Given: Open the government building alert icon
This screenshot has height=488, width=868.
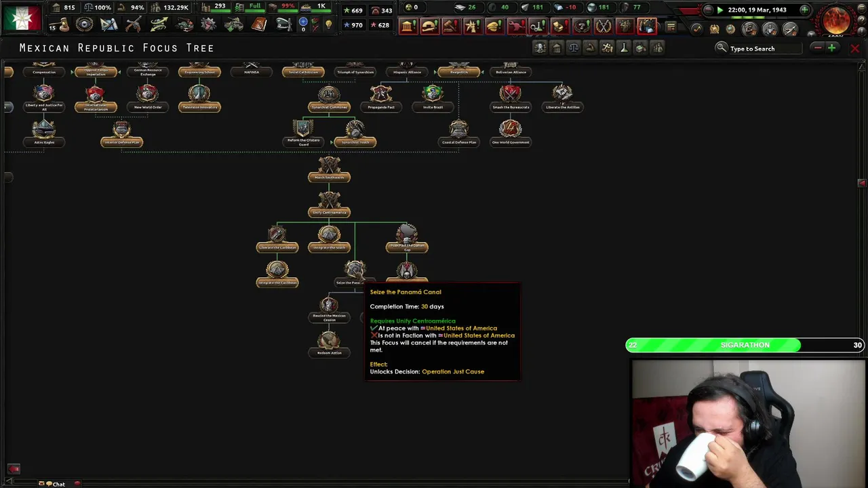Looking at the screenshot, I should pyautogui.click(x=408, y=26).
